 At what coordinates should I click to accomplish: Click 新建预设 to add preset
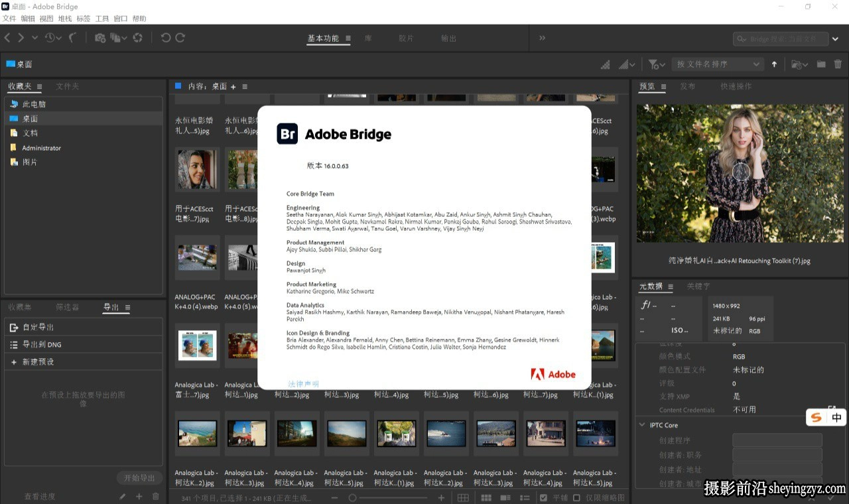(x=83, y=361)
